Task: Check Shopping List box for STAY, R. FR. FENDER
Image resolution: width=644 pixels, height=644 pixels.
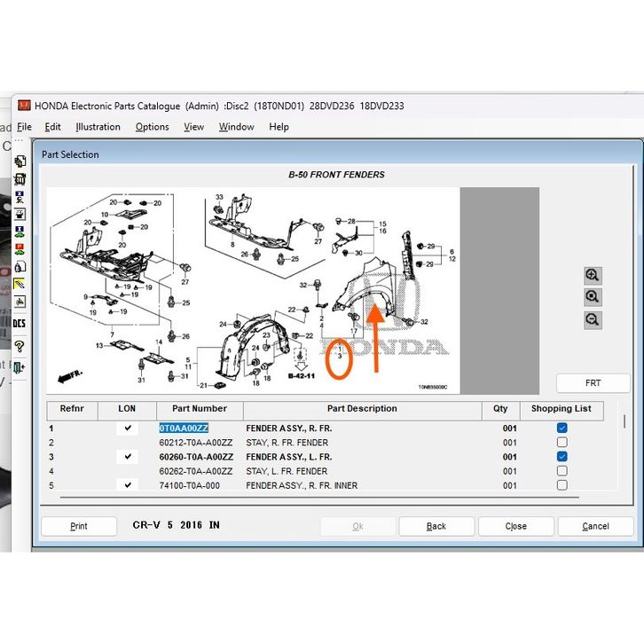Action: [562, 443]
